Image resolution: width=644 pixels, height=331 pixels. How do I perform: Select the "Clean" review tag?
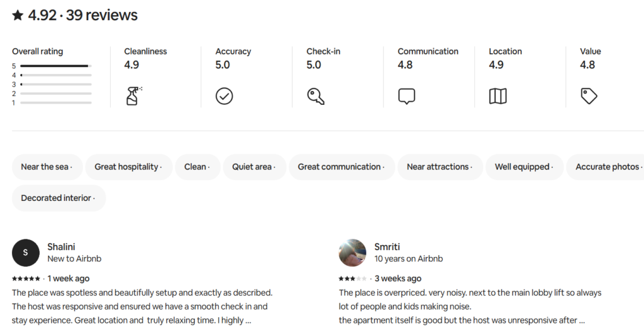pyautogui.click(x=197, y=167)
